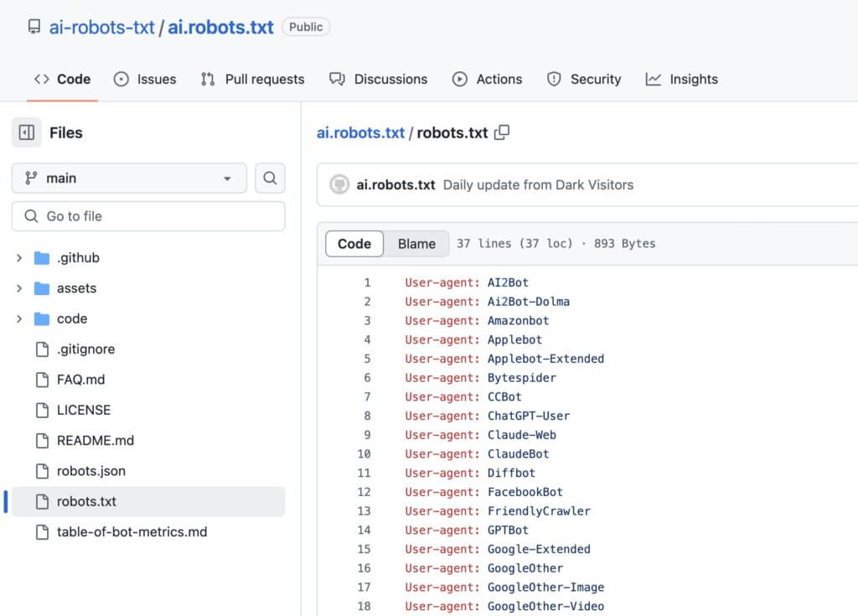Open the ai.robots.txt repository title link

click(x=220, y=28)
